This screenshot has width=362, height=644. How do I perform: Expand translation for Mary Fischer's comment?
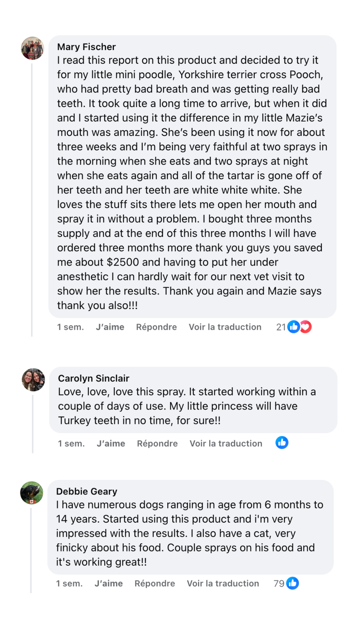coord(225,327)
